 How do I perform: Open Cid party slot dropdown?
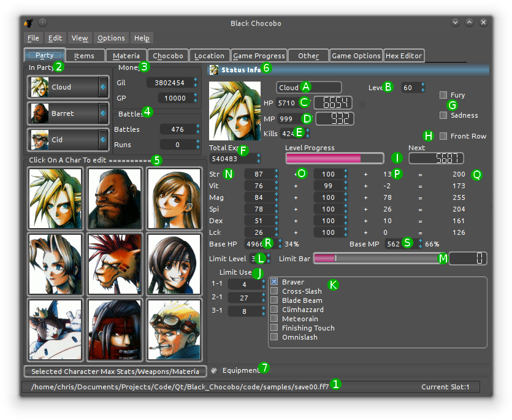[x=103, y=139]
